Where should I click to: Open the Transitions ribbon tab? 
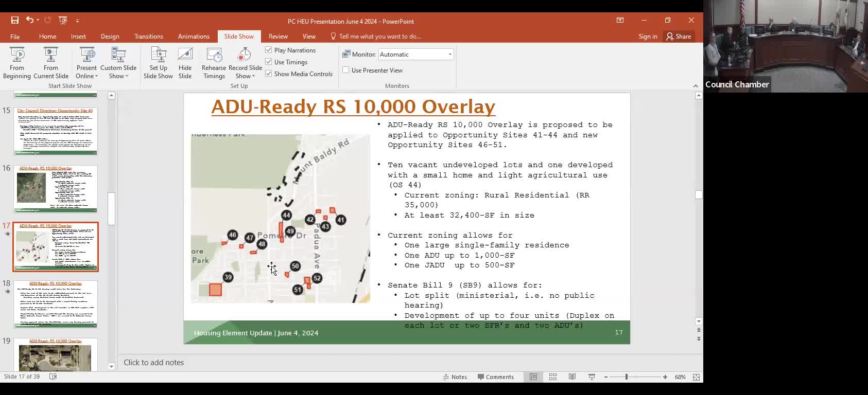[x=148, y=37]
